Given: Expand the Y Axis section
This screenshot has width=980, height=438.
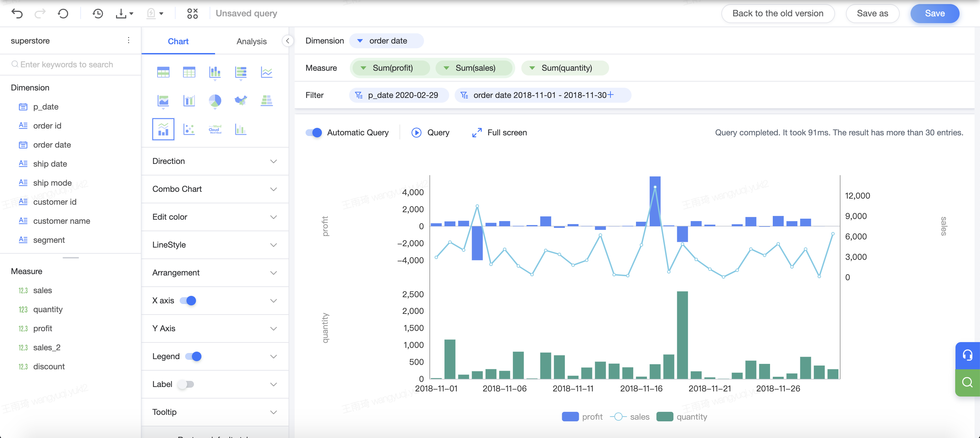Looking at the screenshot, I should point(215,328).
